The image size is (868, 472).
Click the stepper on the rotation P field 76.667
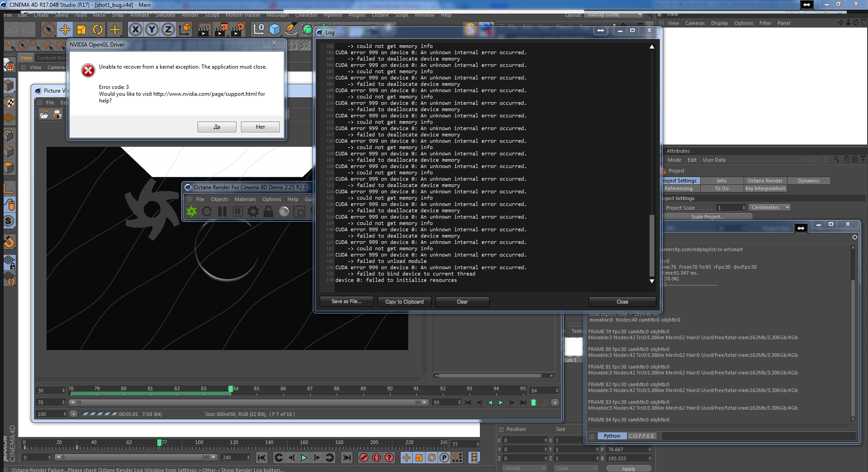[650, 449]
